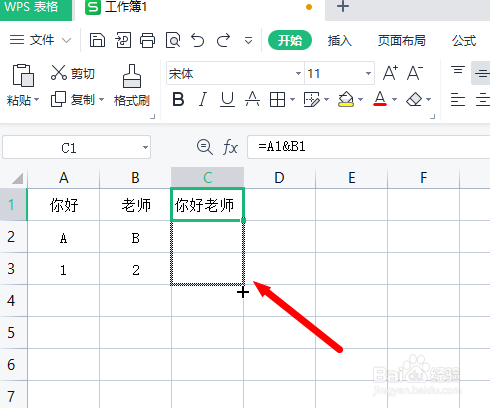Open the font color dropdown arrow
Screen dimensions: 490x408
394,99
